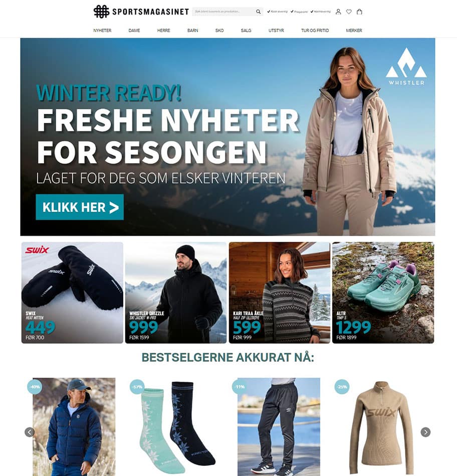Click the product search input field
The height and width of the screenshot is (476, 457).
click(223, 12)
